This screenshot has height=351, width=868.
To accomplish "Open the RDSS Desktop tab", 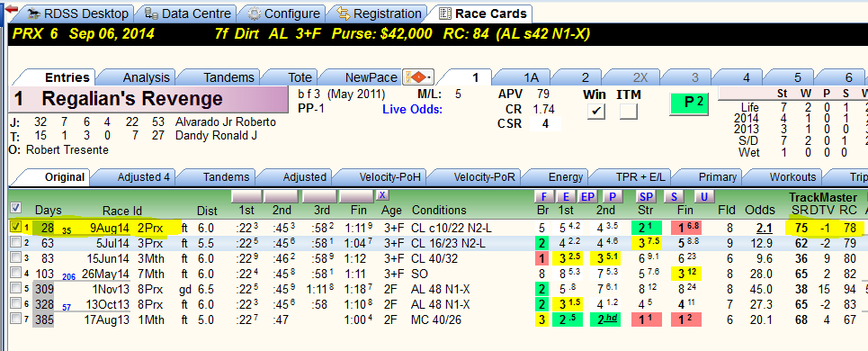I will 78,13.
